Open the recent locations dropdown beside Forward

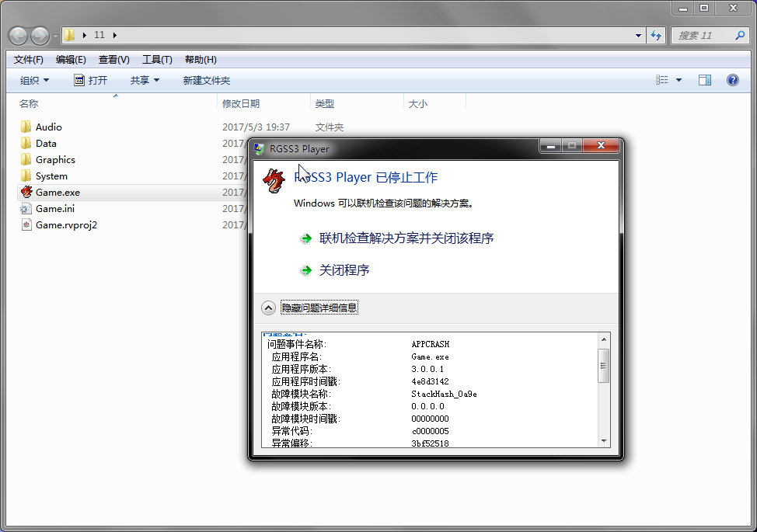(55, 36)
